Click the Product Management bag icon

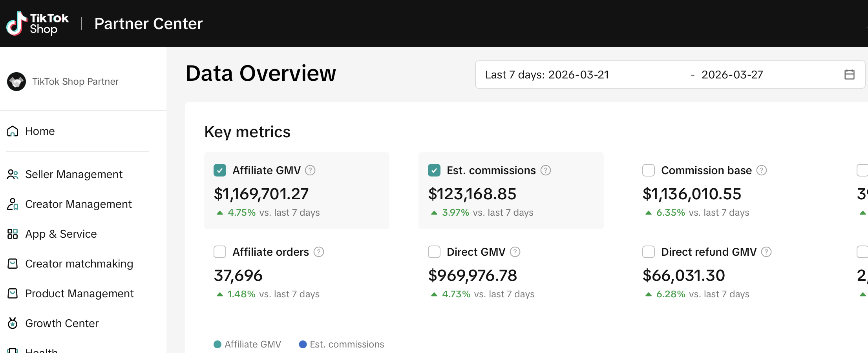click(x=13, y=293)
